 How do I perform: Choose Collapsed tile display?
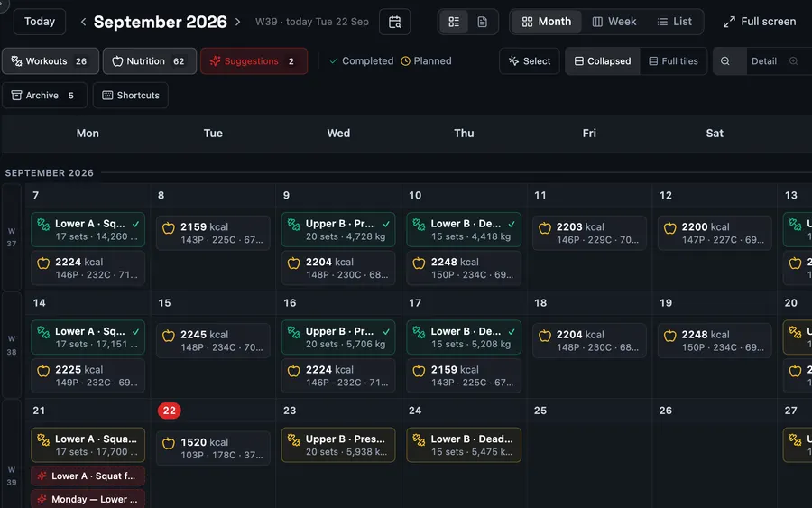coord(603,61)
